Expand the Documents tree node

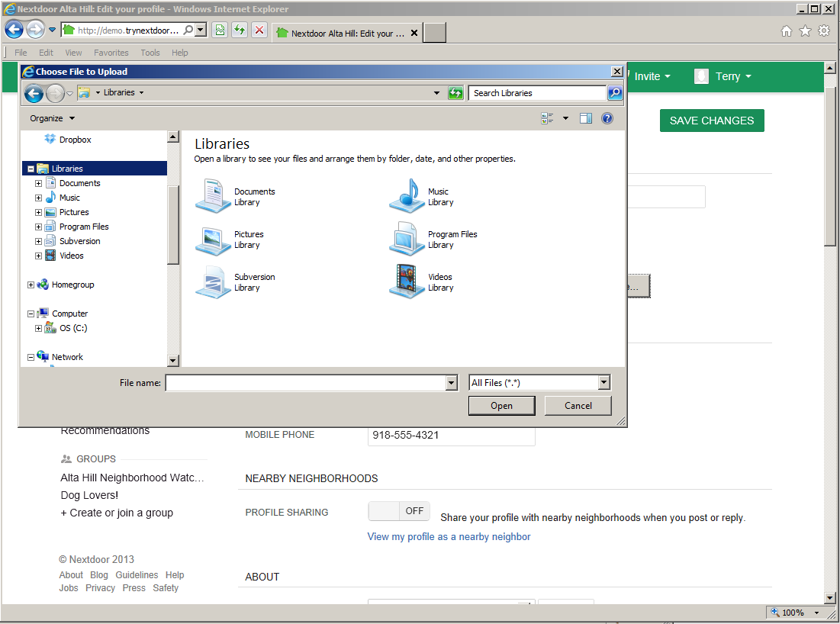[38, 183]
